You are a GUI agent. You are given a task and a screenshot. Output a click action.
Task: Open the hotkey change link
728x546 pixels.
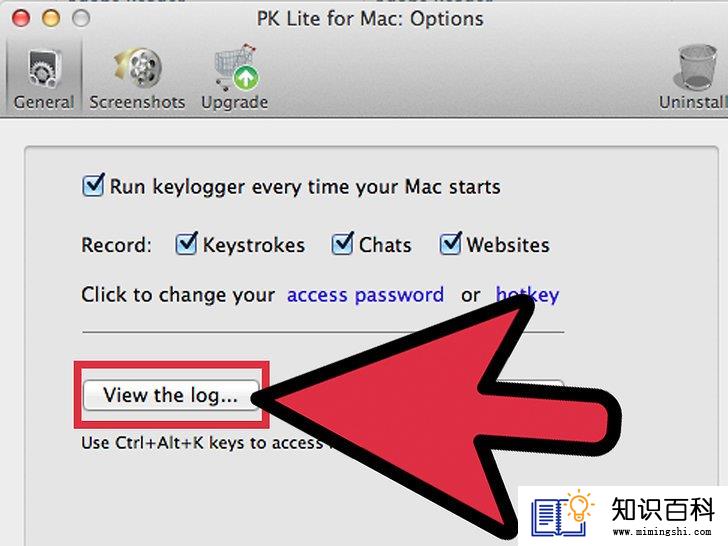coord(527,295)
